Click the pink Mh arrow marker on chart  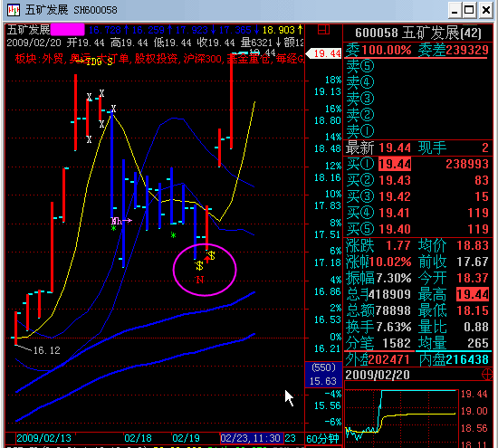click(x=121, y=221)
